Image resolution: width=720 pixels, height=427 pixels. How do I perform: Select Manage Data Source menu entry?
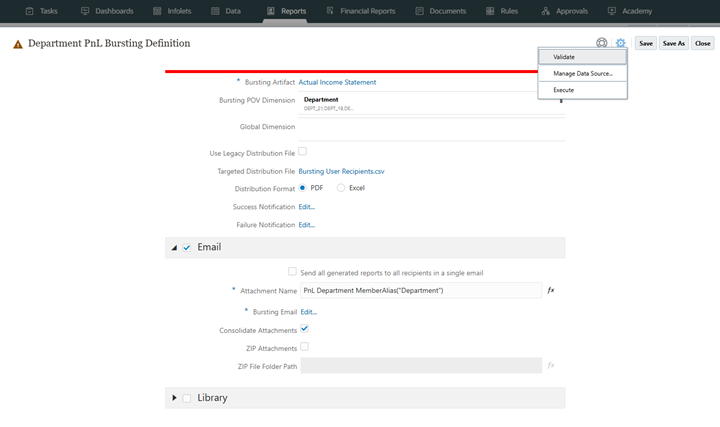pos(582,73)
